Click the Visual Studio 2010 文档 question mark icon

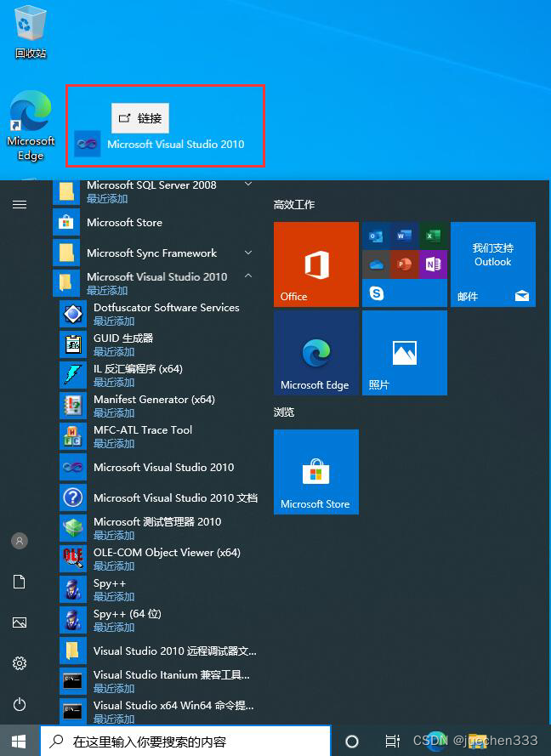73,497
